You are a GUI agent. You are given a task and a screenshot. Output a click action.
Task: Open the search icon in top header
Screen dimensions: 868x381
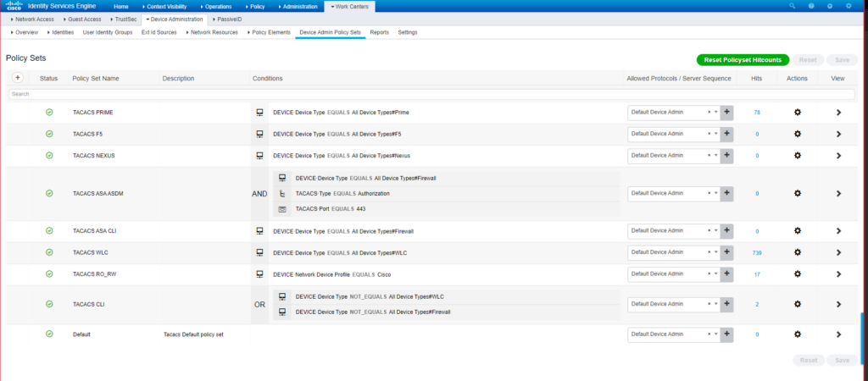[x=793, y=6]
